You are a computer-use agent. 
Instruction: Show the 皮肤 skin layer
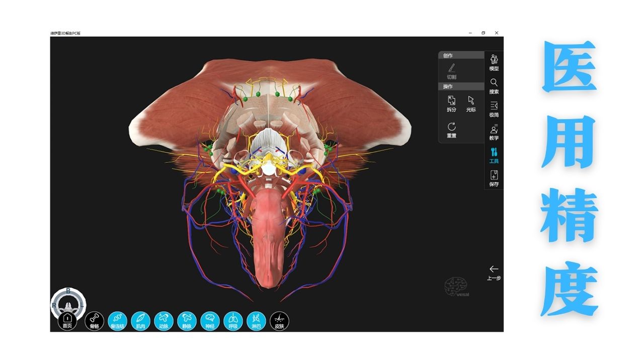pos(279,321)
